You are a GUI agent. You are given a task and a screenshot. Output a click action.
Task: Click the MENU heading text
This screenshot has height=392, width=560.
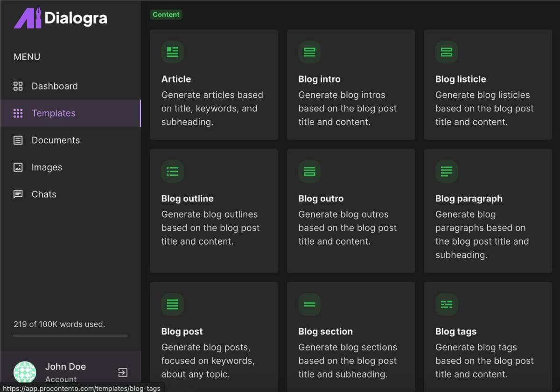27,57
